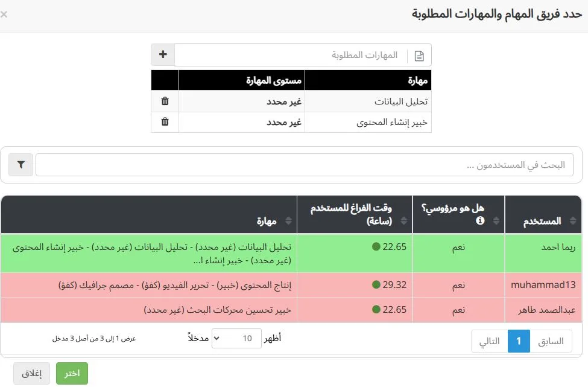Click skills text of muhammad13 row
The height and width of the screenshot is (387, 588).
pyautogui.click(x=175, y=286)
